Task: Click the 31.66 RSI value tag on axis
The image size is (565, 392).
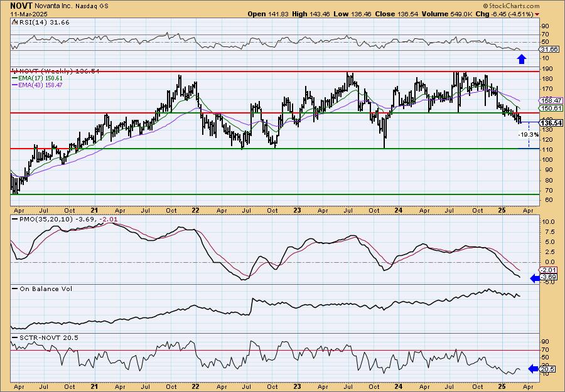Action: pyautogui.click(x=549, y=50)
